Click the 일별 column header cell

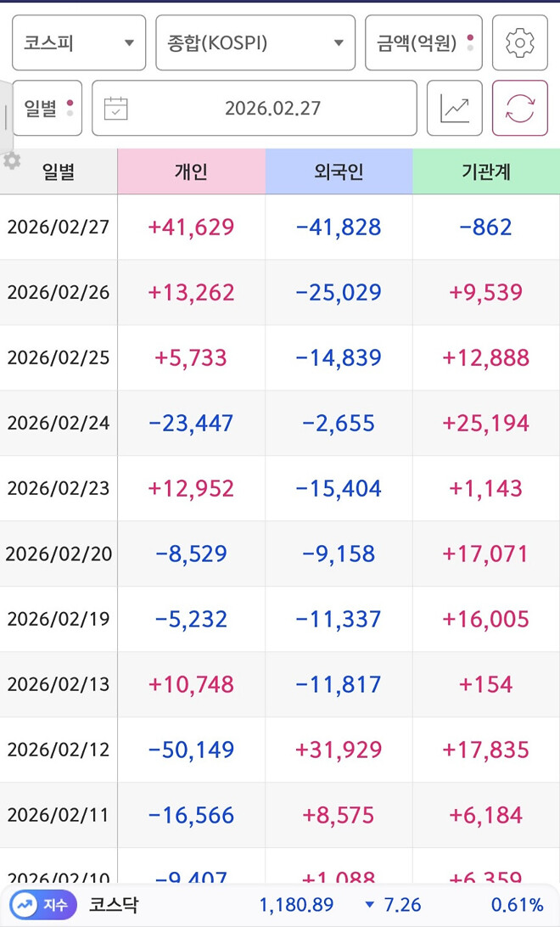pyautogui.click(x=59, y=172)
